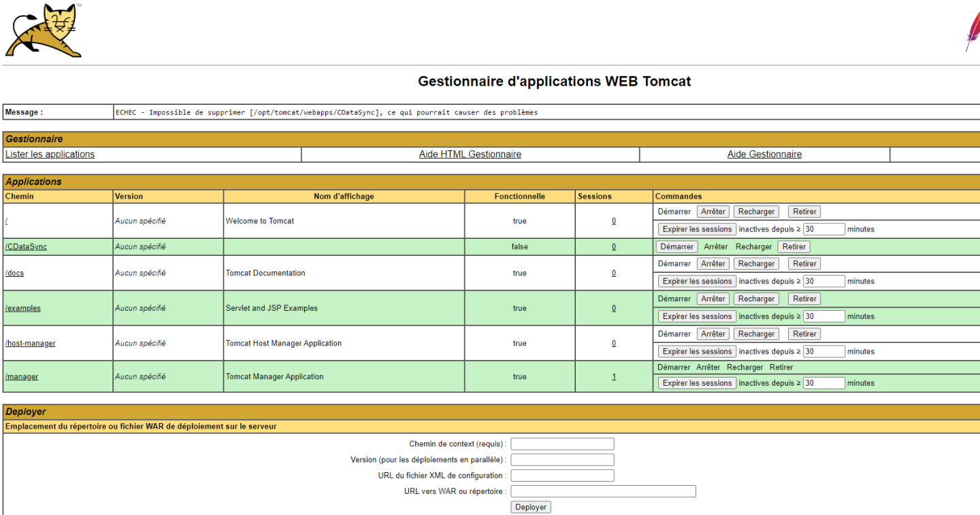Stop the /docs application with Arrêter
Viewport: 980px width, 515px height.
coord(713,264)
